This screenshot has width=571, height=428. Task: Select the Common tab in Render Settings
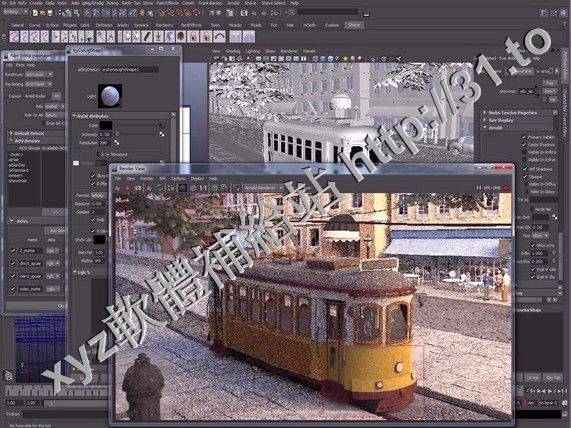point(15,96)
